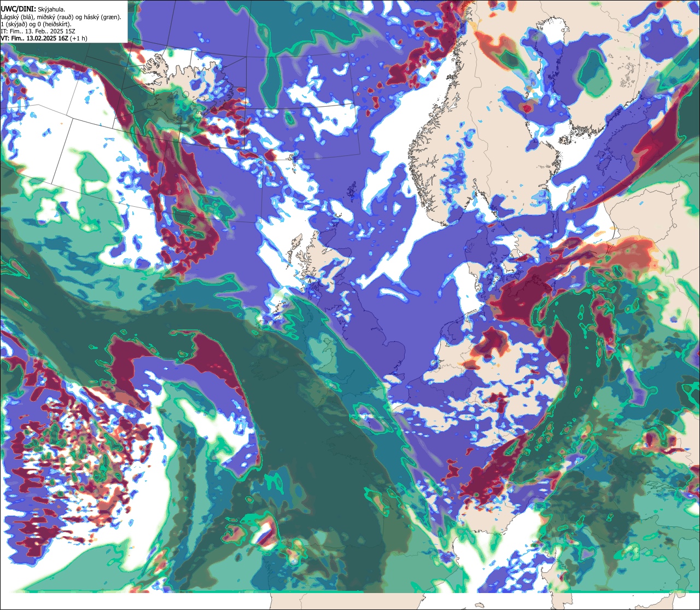Click the 'VT: Fim.. 13.02.2025 16Z (+1 h)' line
Image resolution: width=700 pixels, height=610 pixels.
[x=44, y=38]
